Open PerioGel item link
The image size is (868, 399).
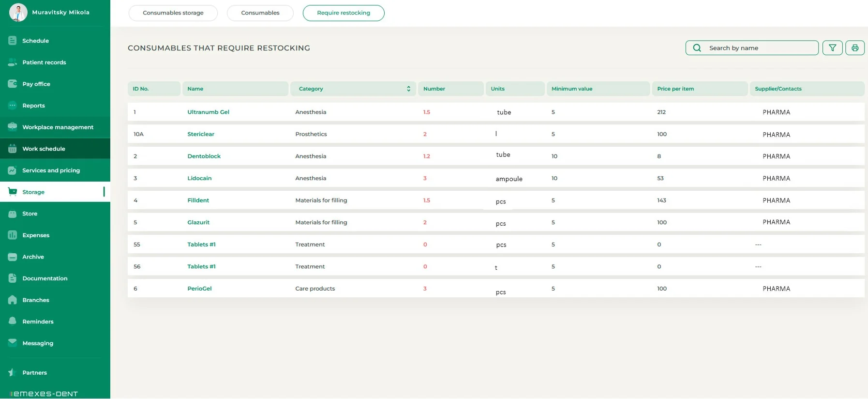[x=199, y=289]
